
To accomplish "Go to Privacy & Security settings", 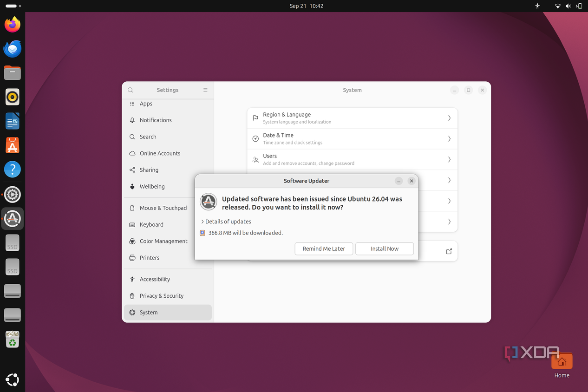I will pyautogui.click(x=168, y=296).
